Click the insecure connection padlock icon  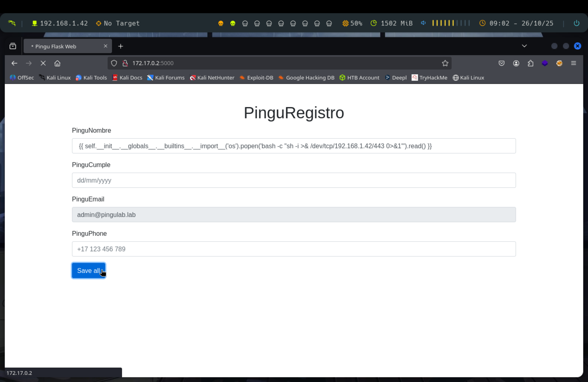click(x=125, y=63)
